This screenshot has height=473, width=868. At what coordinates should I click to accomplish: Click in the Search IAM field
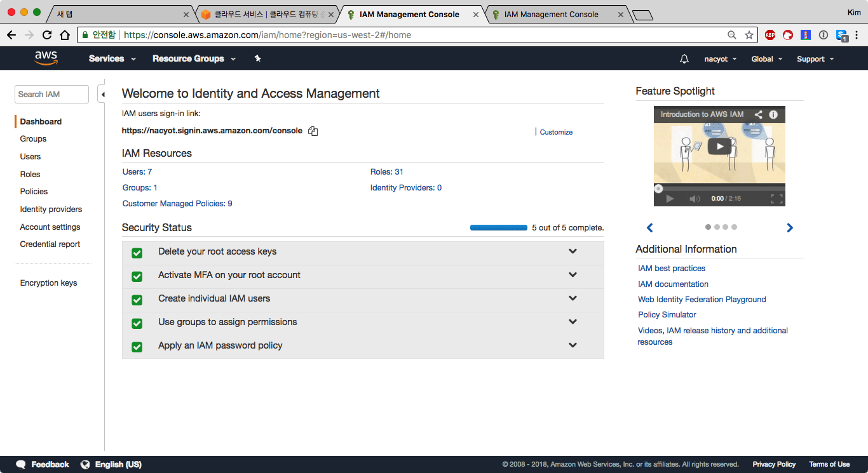point(51,94)
